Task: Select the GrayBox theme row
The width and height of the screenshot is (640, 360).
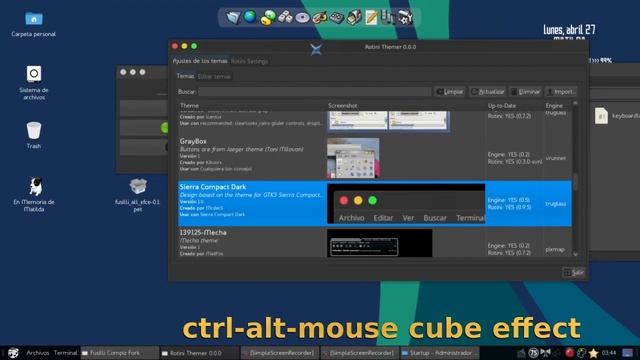Action: click(x=375, y=157)
